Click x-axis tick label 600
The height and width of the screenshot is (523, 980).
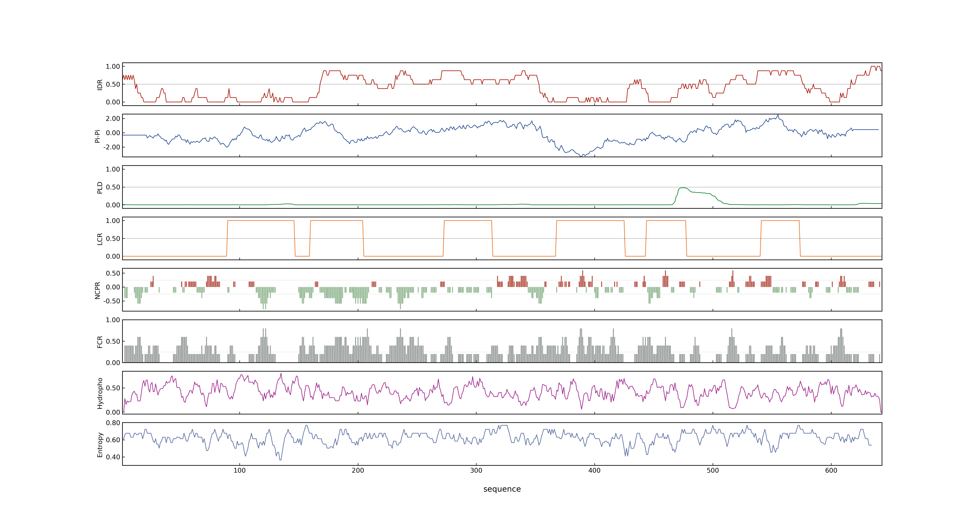click(x=831, y=470)
